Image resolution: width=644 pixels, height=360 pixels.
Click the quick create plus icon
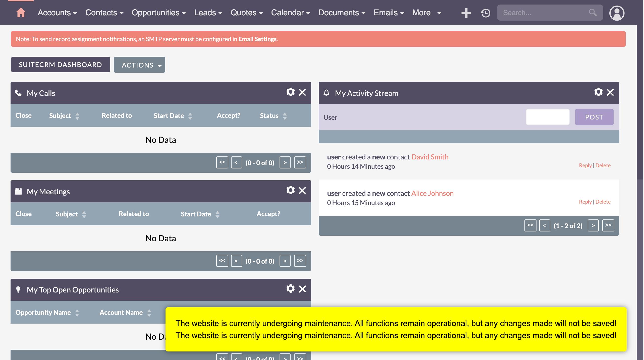(466, 13)
